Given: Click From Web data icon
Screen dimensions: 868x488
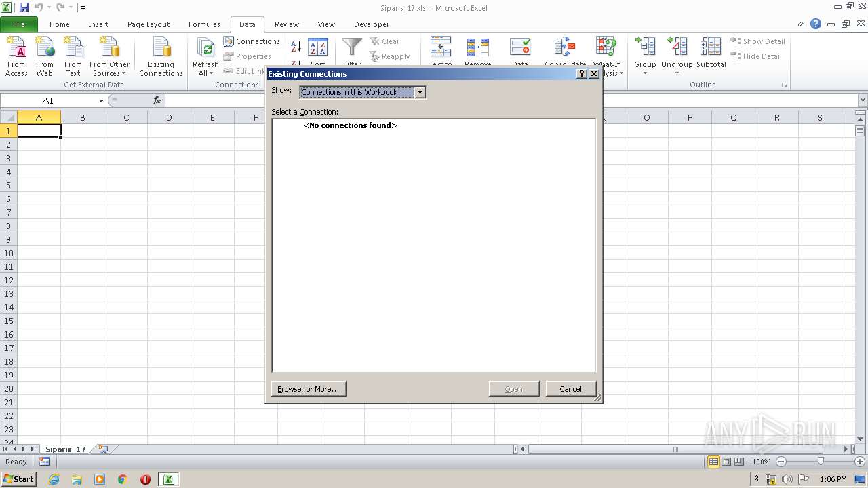Looking at the screenshot, I should pyautogui.click(x=45, y=57).
